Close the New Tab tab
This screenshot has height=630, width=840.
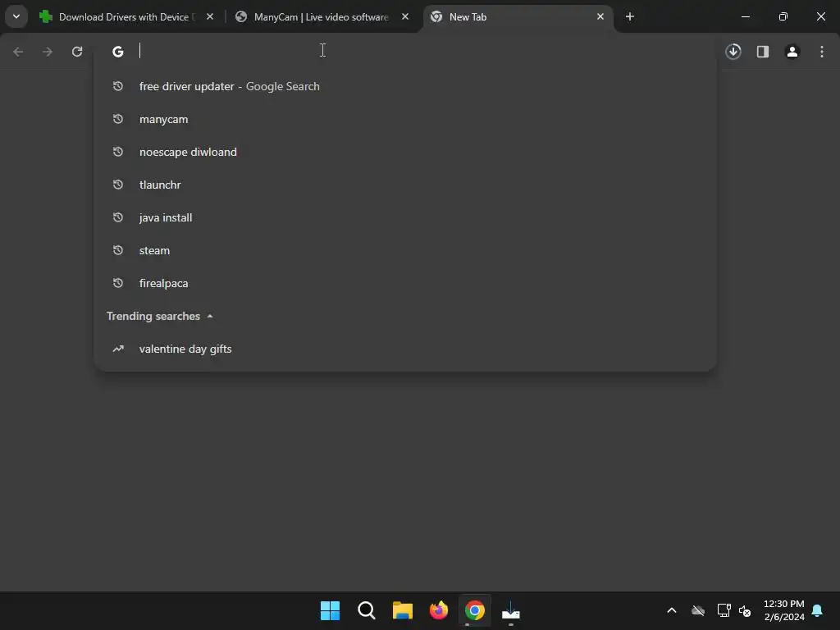pyautogui.click(x=600, y=17)
